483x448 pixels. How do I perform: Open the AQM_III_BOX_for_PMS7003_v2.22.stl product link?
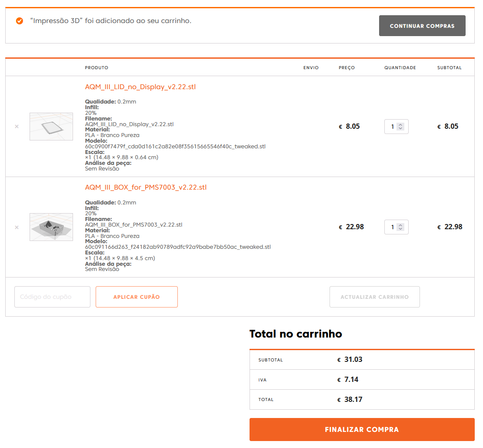click(x=146, y=187)
